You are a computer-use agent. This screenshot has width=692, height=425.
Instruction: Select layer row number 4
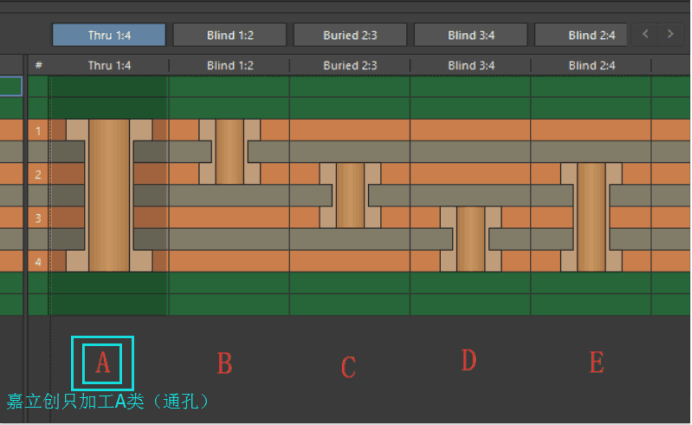click(x=38, y=261)
